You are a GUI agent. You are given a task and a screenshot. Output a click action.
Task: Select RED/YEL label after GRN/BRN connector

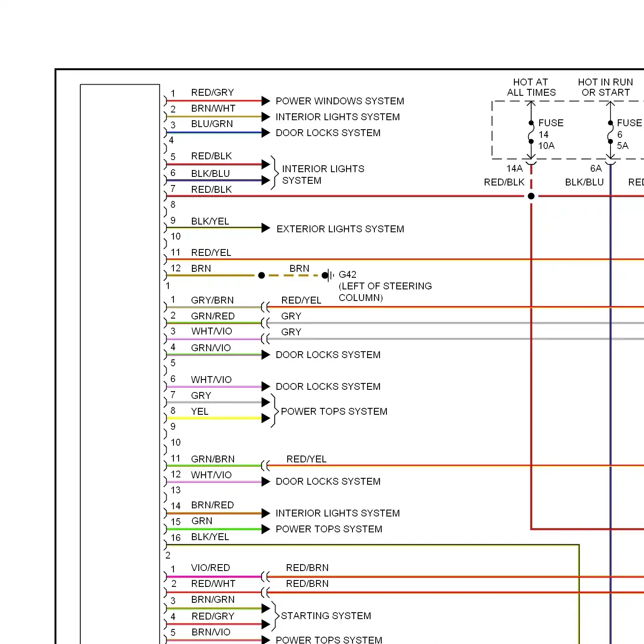[306, 459]
